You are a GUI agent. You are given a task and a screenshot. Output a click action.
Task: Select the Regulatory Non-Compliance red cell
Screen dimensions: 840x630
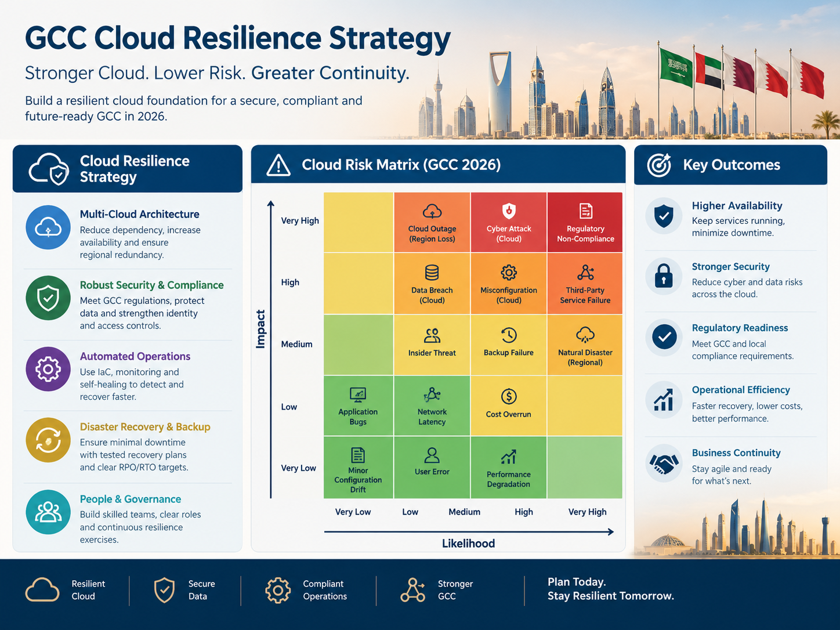coord(585,222)
